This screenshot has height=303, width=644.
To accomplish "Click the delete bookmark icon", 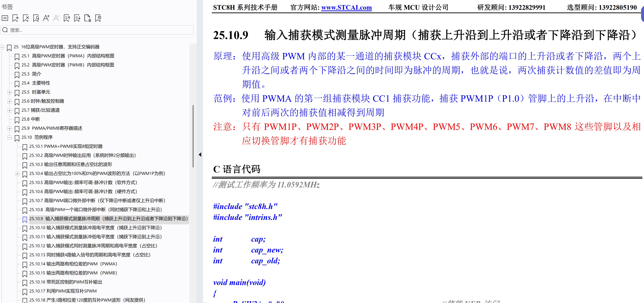I will (26, 18).
